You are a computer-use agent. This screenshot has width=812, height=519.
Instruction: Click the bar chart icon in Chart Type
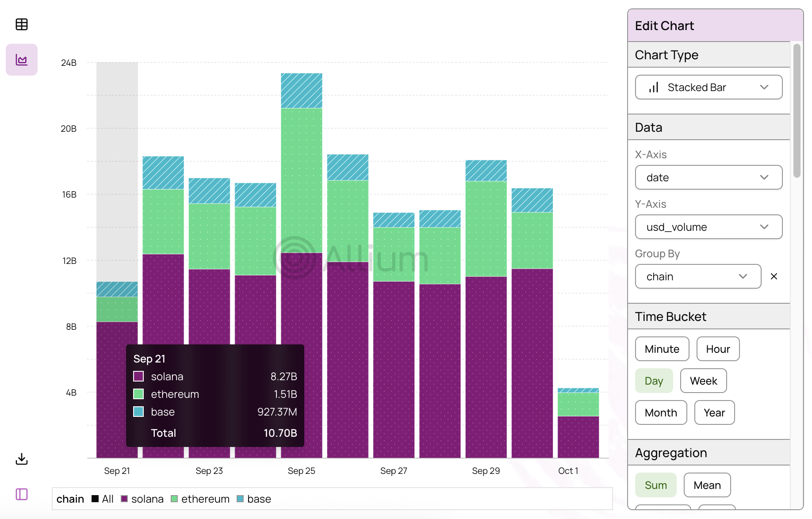click(654, 87)
